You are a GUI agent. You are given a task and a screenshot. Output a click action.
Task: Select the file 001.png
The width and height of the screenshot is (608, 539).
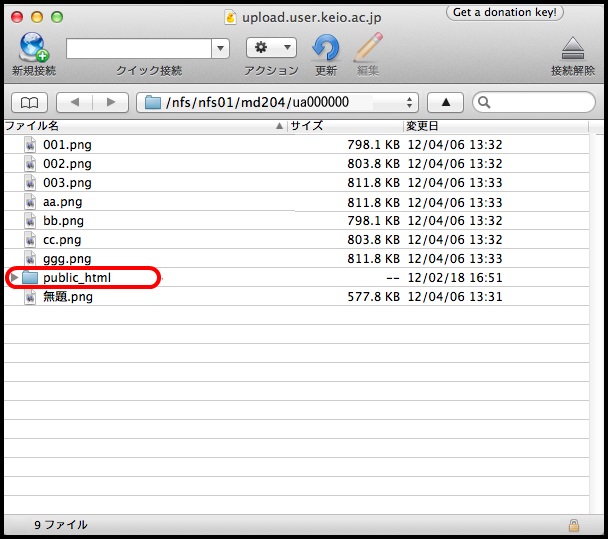(x=67, y=145)
